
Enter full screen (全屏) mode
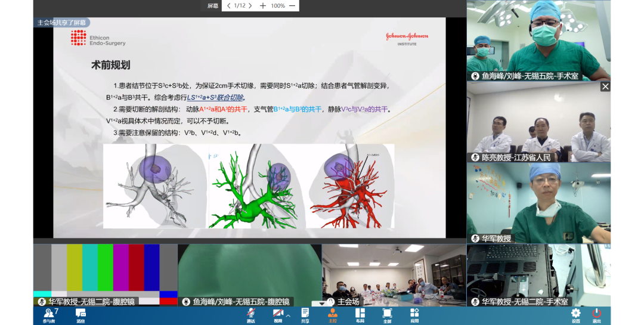pyautogui.click(x=387, y=315)
